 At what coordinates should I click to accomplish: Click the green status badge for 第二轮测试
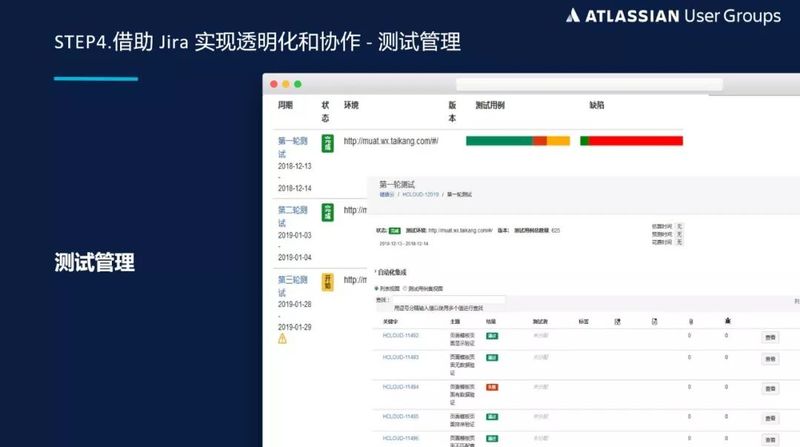click(x=328, y=212)
